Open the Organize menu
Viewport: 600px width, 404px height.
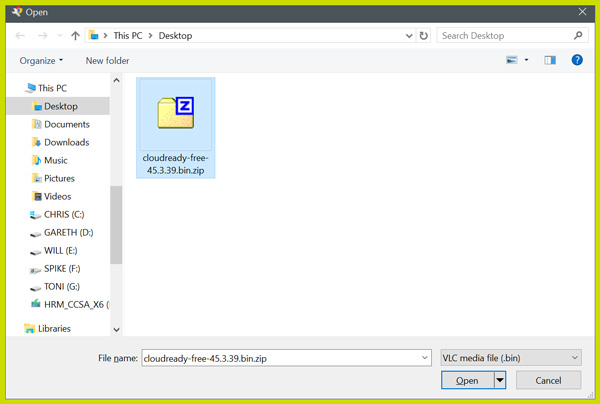[41, 61]
